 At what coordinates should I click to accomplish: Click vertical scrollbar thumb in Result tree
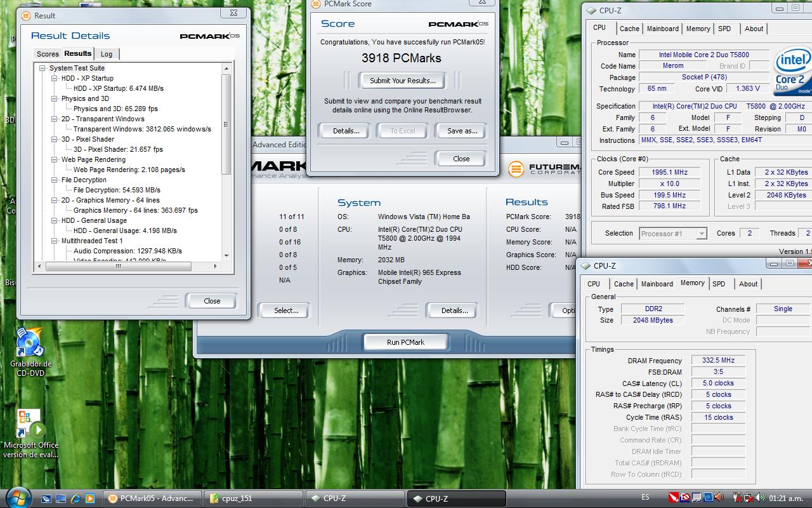[x=226, y=124]
